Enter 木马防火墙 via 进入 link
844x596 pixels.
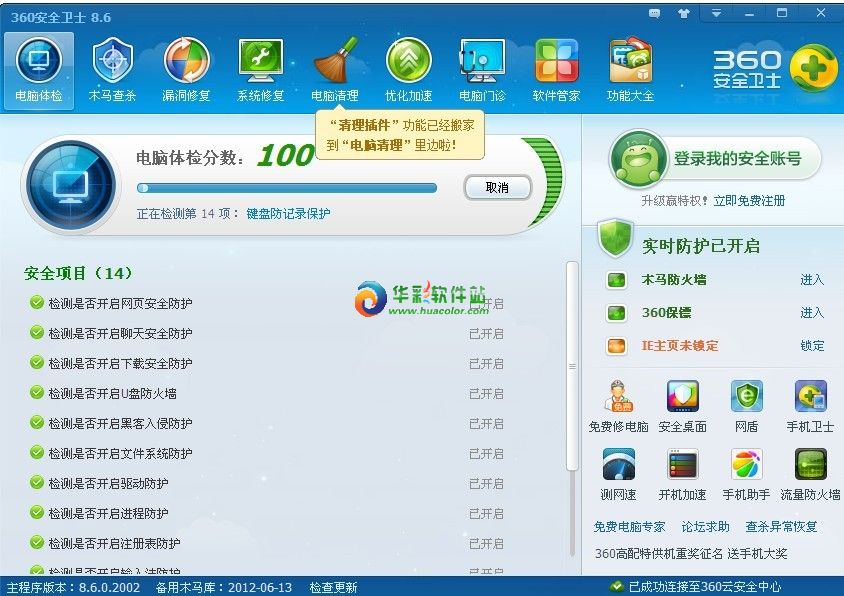812,280
